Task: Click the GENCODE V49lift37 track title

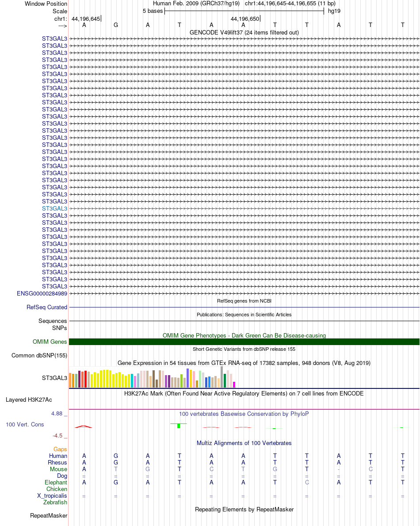Action: click(x=244, y=33)
